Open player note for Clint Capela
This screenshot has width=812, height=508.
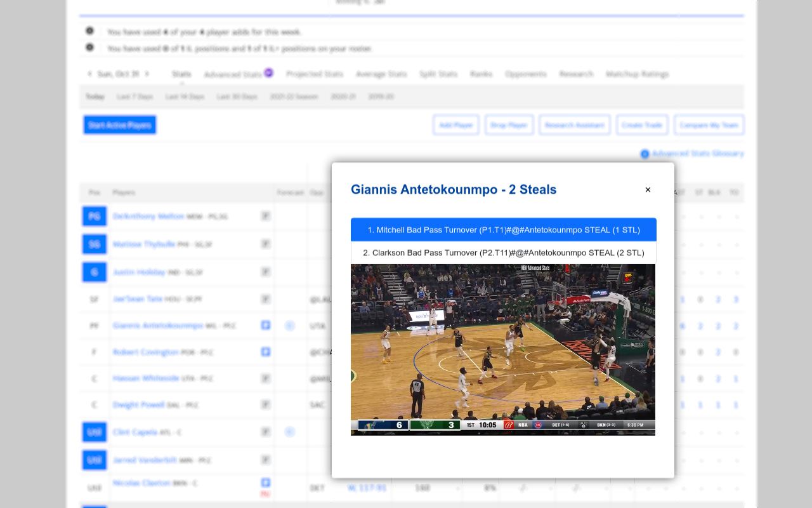(266, 432)
